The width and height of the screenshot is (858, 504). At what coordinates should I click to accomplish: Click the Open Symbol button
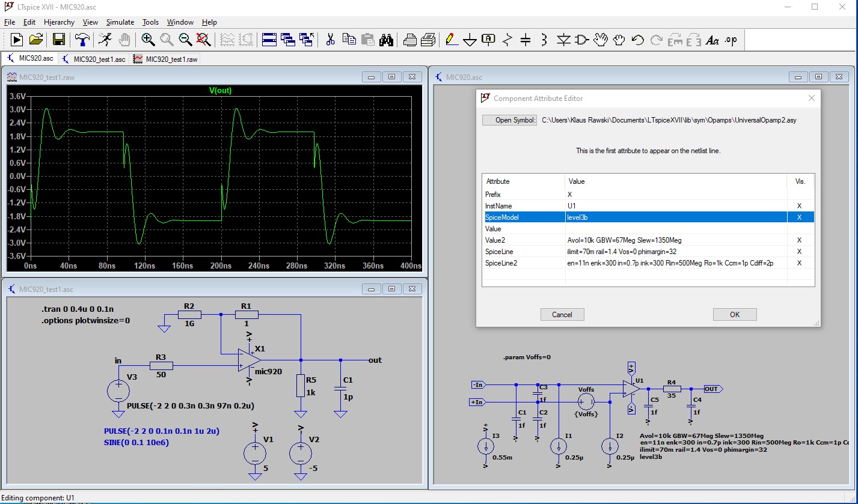tap(509, 120)
